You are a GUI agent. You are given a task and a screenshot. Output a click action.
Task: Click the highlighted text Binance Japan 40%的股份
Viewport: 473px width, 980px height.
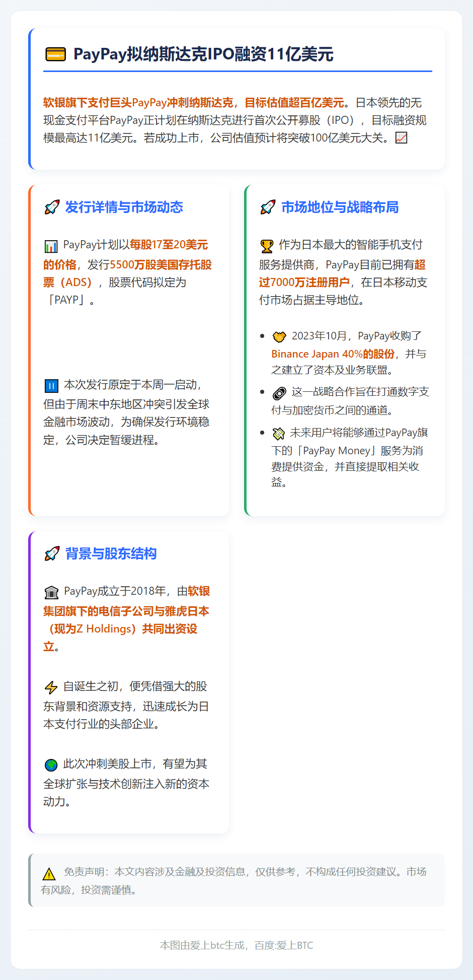click(x=333, y=354)
